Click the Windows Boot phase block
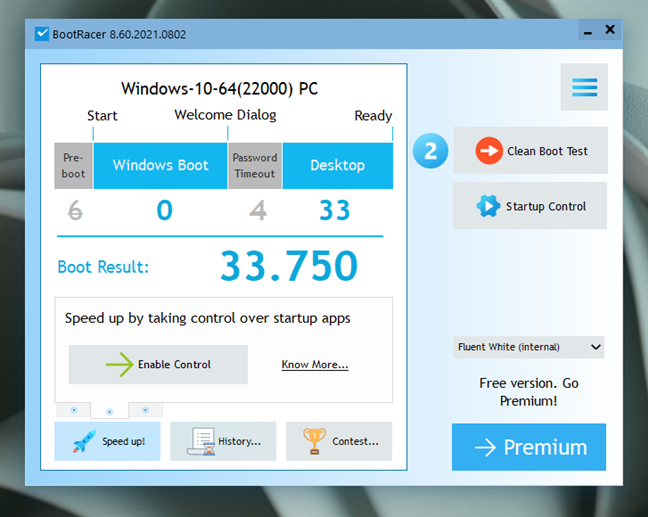648x517 pixels. coord(160,166)
